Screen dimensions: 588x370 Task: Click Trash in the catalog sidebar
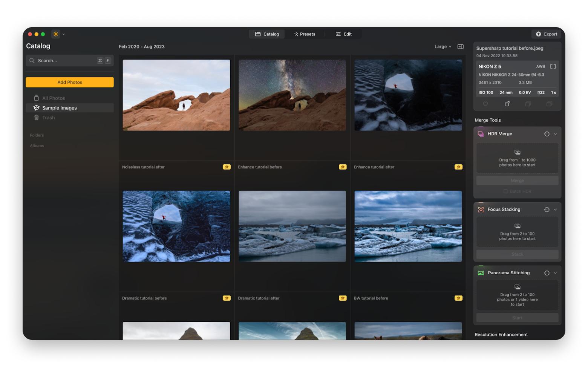point(48,118)
